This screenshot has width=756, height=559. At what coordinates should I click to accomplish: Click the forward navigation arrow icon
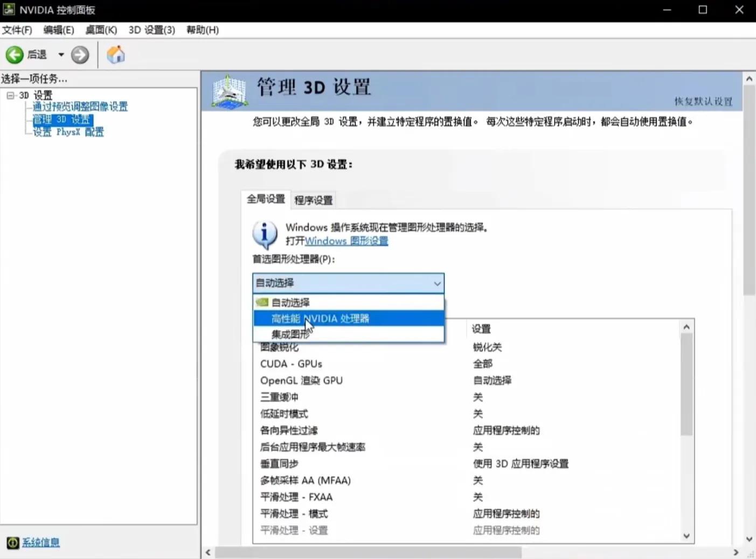80,54
